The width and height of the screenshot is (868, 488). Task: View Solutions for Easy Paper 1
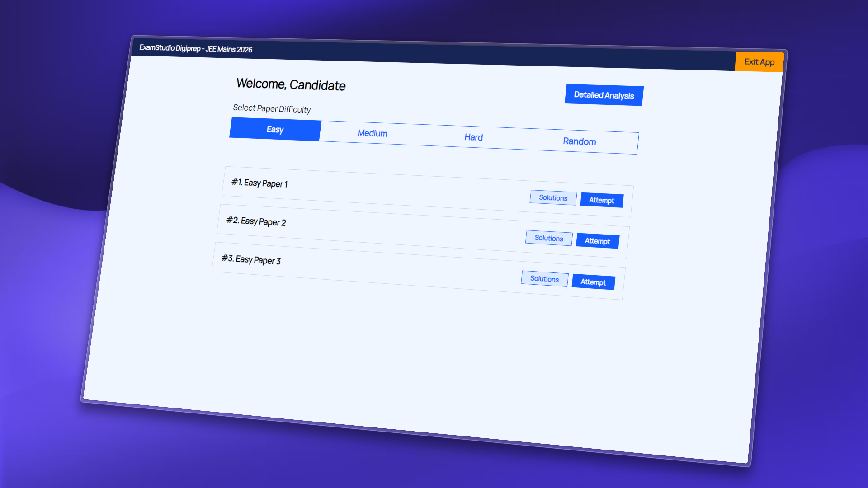(x=553, y=197)
